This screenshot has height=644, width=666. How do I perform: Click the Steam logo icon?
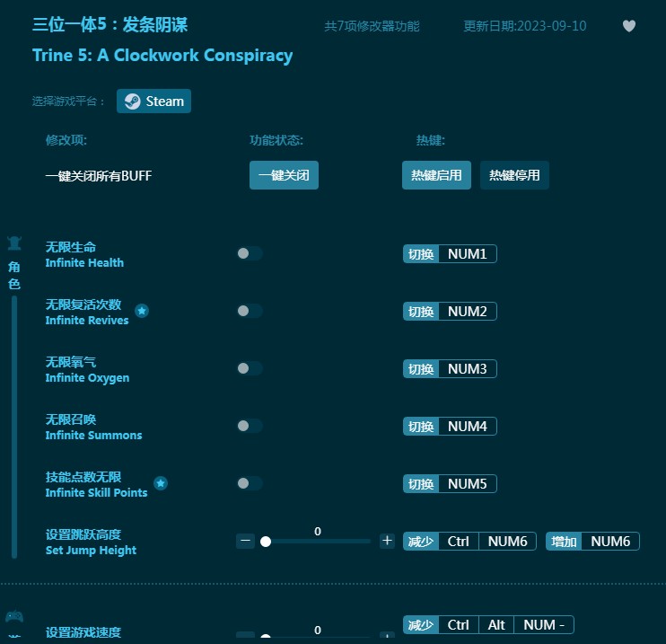click(x=133, y=101)
